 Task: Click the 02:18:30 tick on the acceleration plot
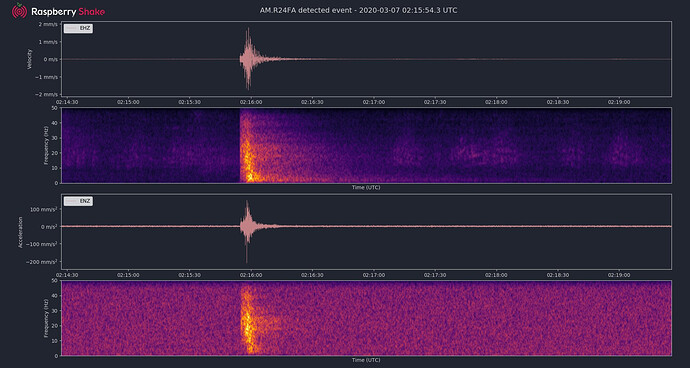(x=558, y=275)
